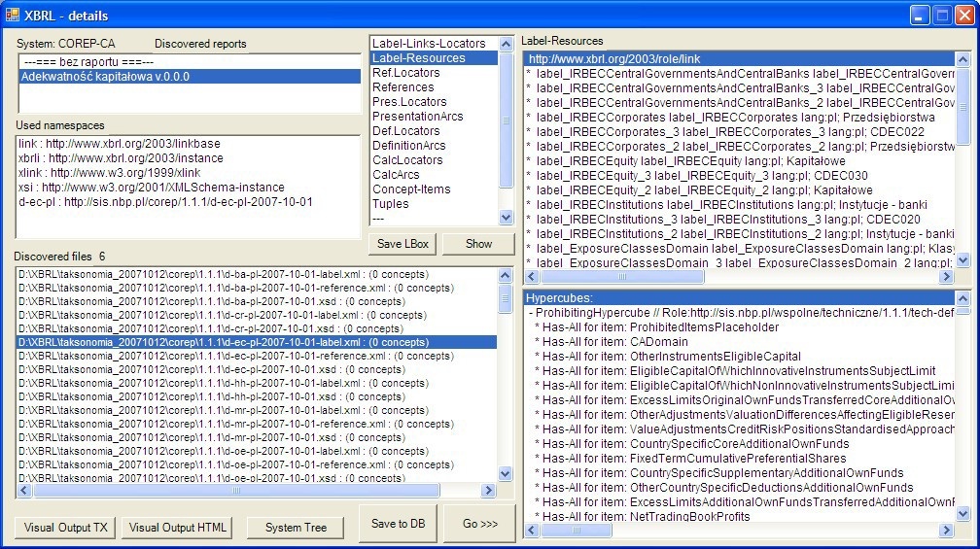
Task: Pick the Concept-Items entry
Action: pyautogui.click(x=412, y=189)
